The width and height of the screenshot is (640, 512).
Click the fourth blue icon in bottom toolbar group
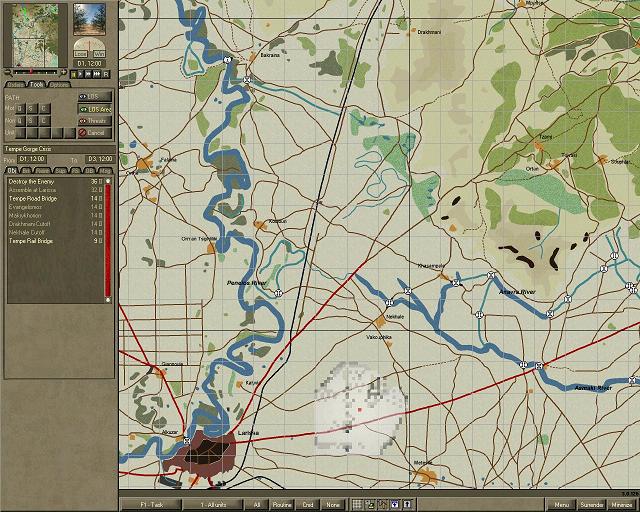pos(395,505)
